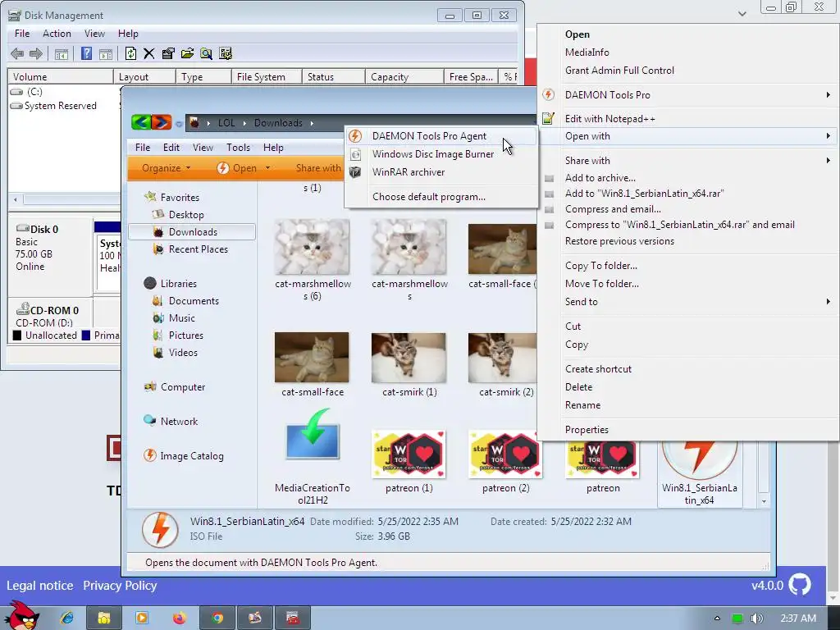
Task: Click the Explorer scrollbar down arrow
Action: click(764, 501)
